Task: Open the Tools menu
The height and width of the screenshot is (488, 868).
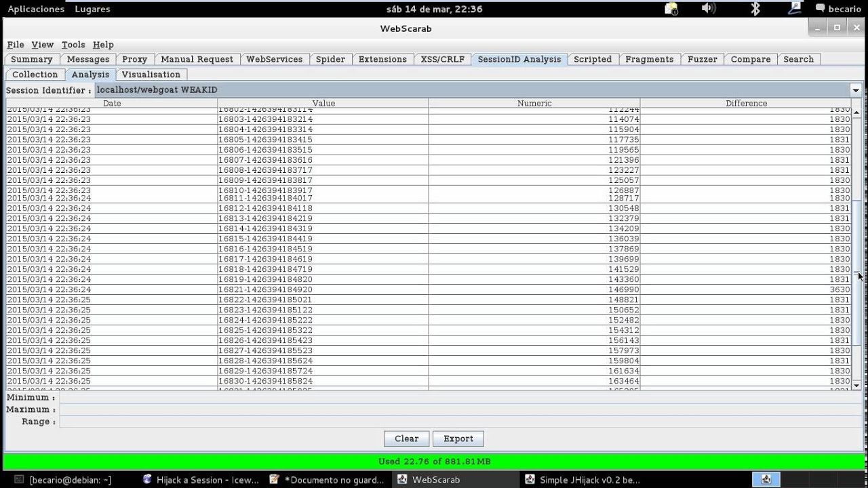Action: point(73,45)
